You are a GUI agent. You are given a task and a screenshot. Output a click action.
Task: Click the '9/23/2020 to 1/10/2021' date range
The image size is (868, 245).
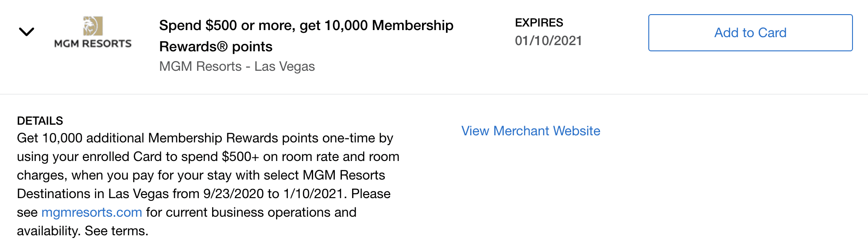click(x=273, y=194)
